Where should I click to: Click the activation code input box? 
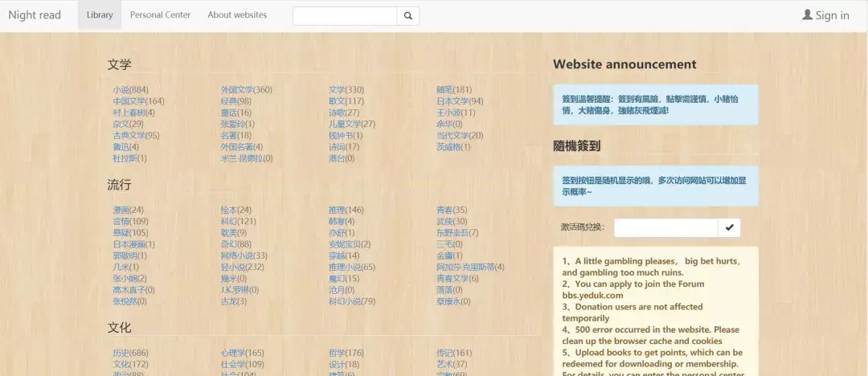665,227
